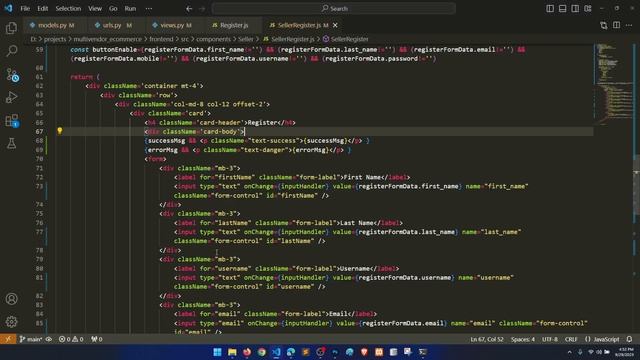Toggle the Secondary Side Bar layout button

[575, 9]
